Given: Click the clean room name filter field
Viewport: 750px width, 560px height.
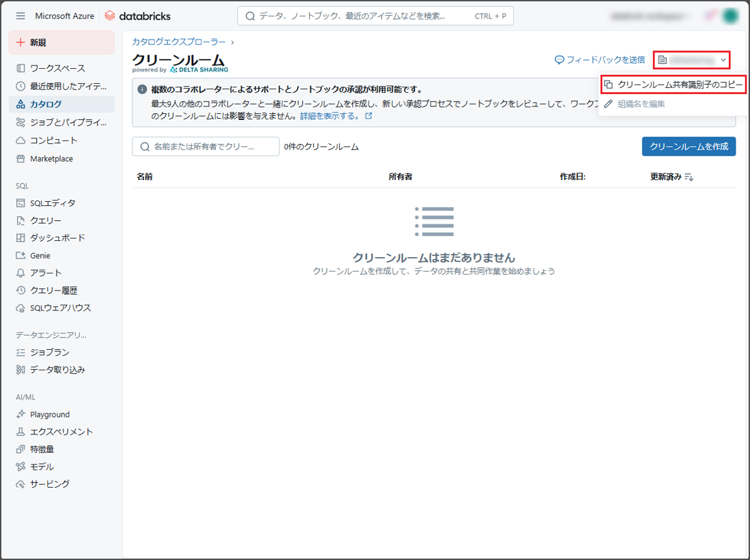Looking at the screenshot, I should pos(205,147).
